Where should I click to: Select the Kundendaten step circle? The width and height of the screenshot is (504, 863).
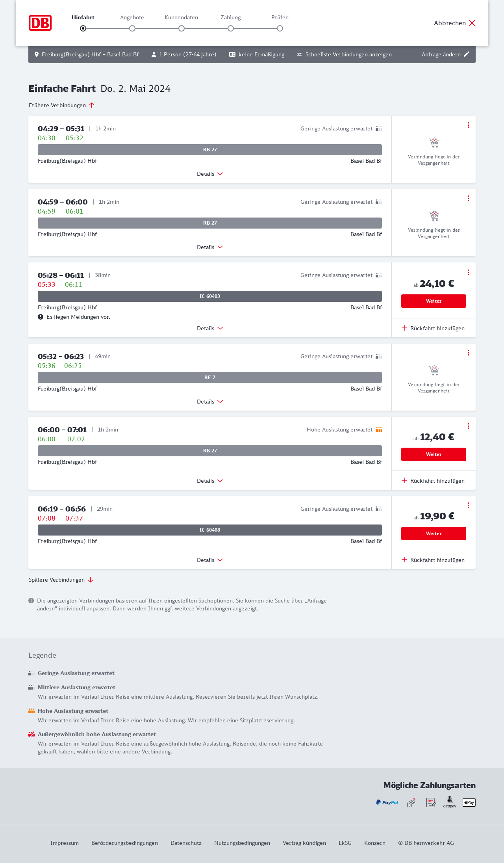(182, 28)
